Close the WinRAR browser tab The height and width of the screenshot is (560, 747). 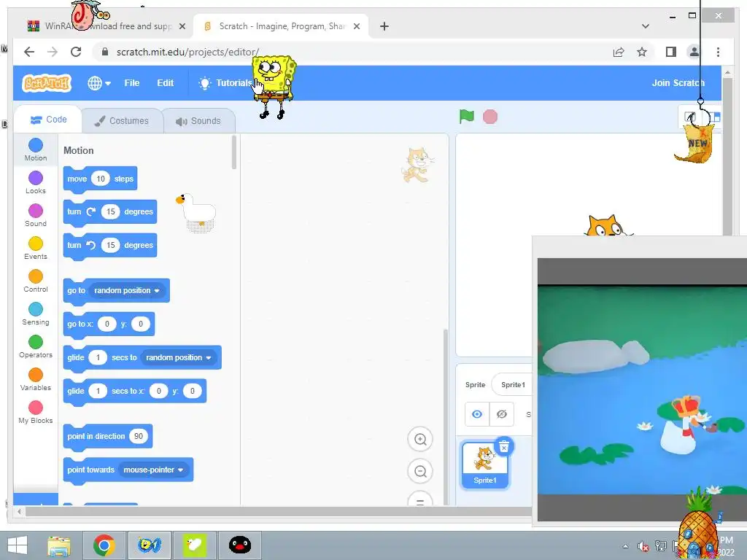coord(182,26)
